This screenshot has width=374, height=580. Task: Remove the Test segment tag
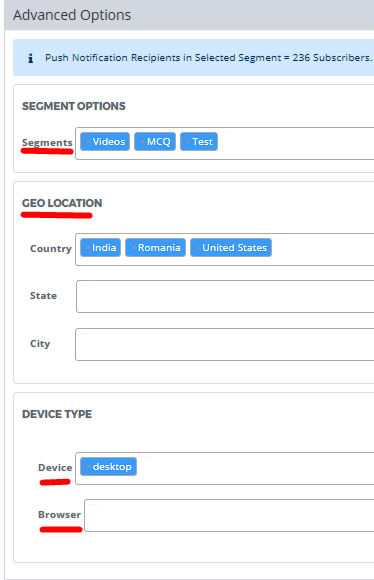click(188, 142)
